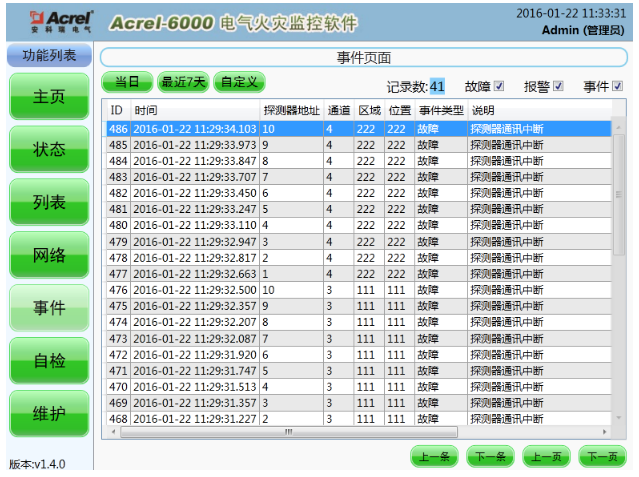Uncheck the 报警 alarm filter
The image size is (639, 477).
[x=558, y=86]
